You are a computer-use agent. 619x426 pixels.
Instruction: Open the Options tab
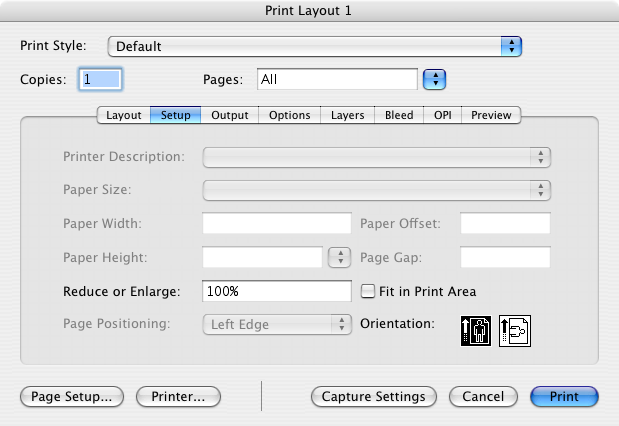(x=290, y=115)
